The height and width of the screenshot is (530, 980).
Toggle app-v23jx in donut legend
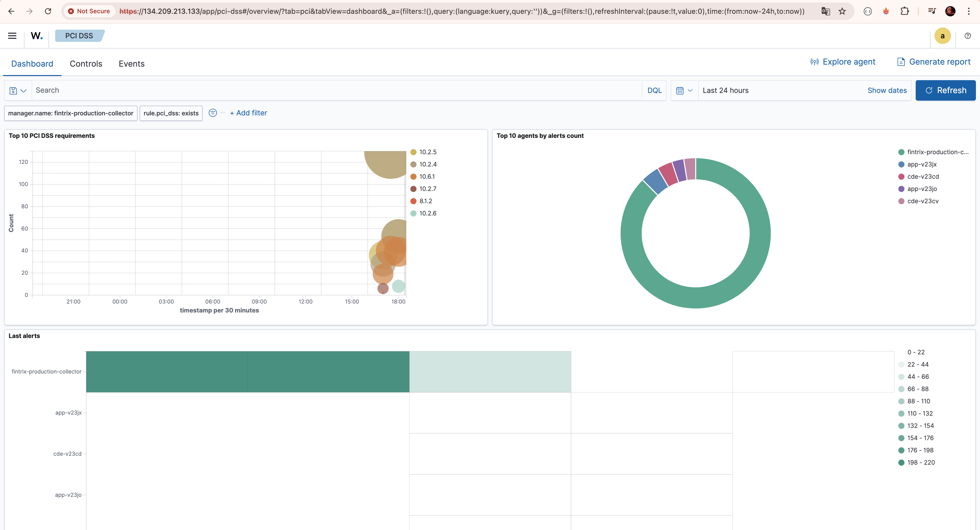pos(917,164)
